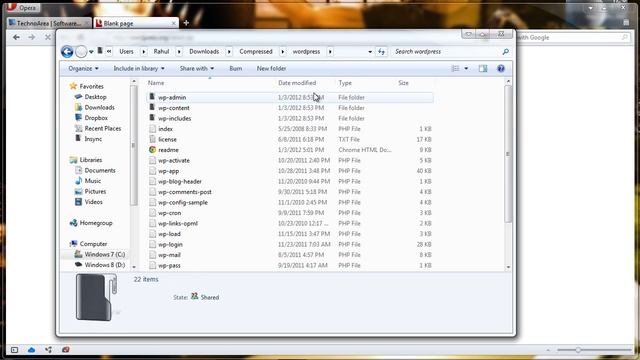Click the Explorer forward arrow button

tap(81, 52)
